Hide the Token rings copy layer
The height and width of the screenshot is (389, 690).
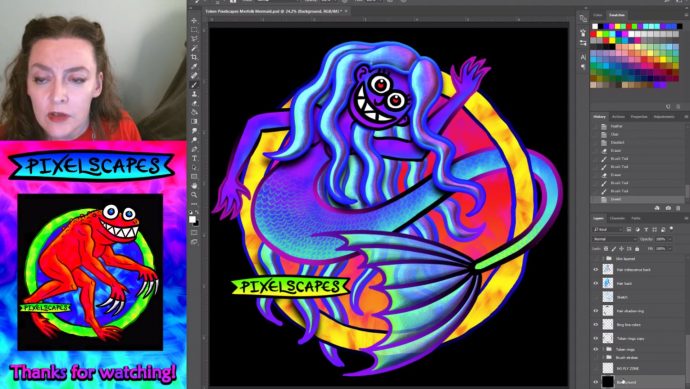596,338
